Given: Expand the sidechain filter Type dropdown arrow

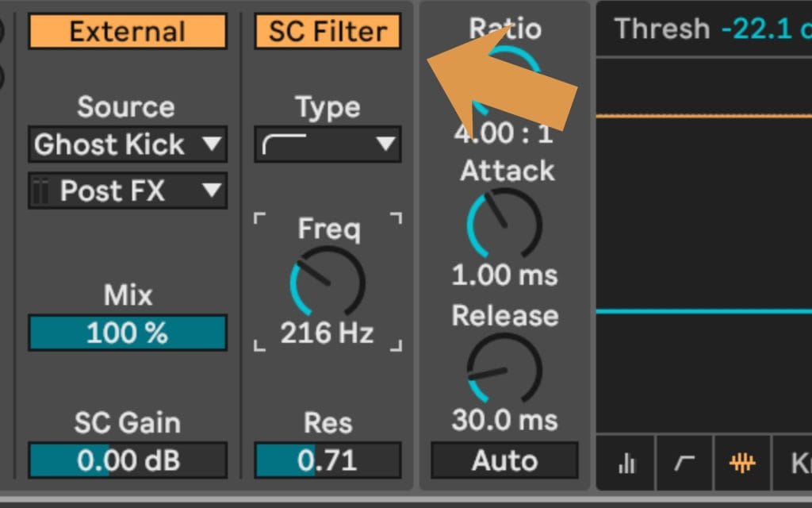Looking at the screenshot, I should (385, 144).
